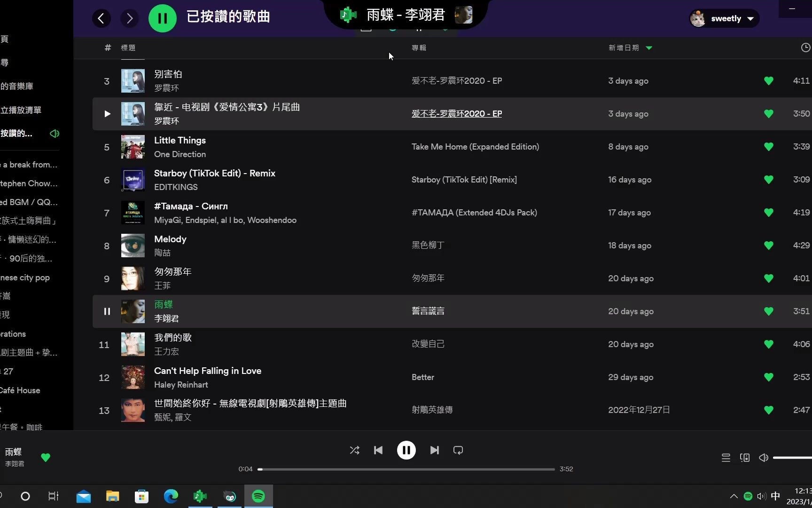Skip to the next track
Viewport: 812px width, 508px height.
point(434,450)
